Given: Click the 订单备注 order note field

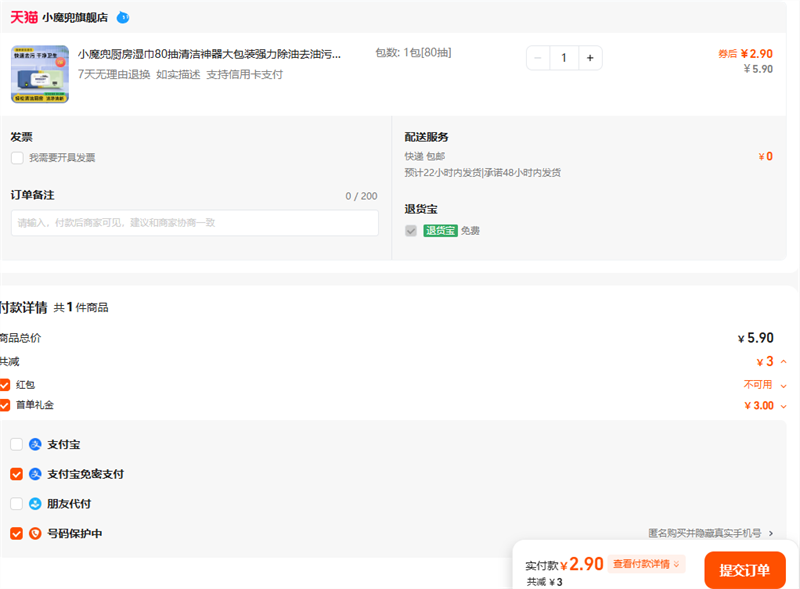Looking at the screenshot, I should 195,223.
